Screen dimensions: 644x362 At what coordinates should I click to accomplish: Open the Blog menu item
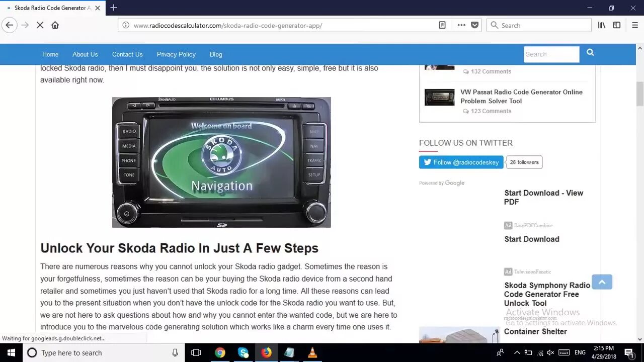click(216, 54)
